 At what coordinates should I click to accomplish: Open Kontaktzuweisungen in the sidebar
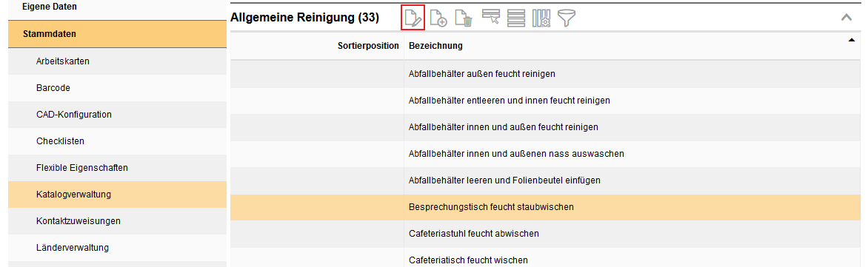(x=117, y=221)
